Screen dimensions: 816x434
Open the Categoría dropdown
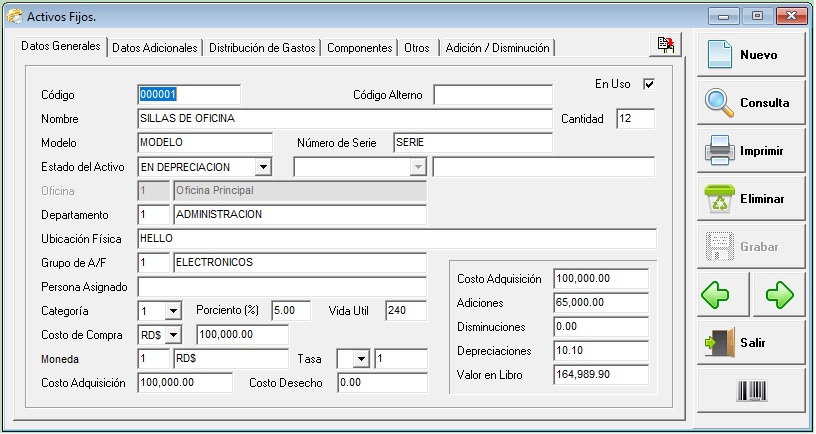[172, 311]
